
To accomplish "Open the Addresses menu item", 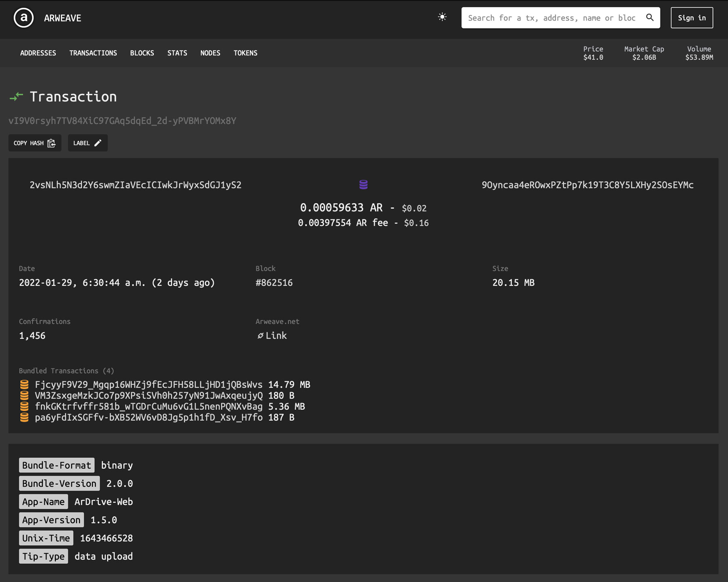I will (x=38, y=53).
